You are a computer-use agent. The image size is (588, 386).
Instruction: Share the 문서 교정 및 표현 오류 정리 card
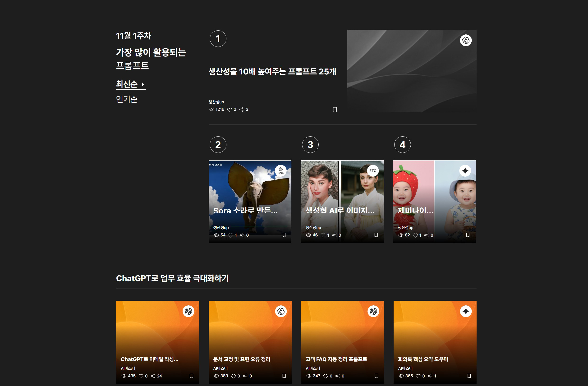(x=245, y=376)
